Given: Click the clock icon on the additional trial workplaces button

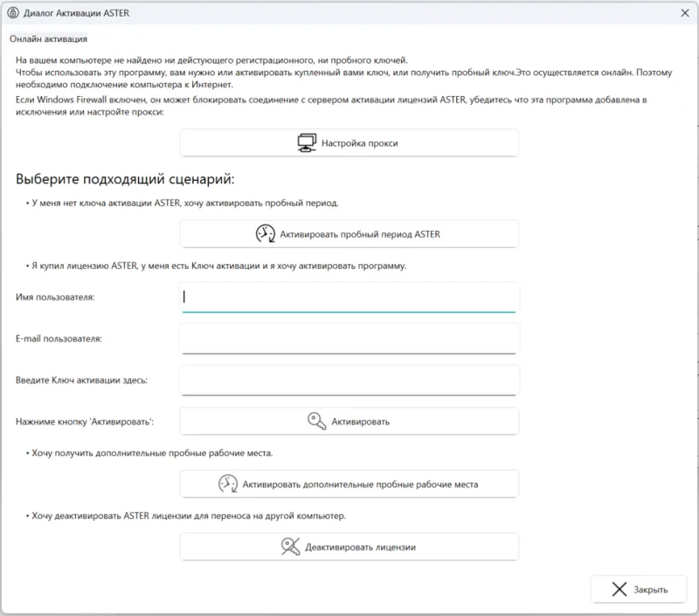Looking at the screenshot, I should (x=230, y=483).
